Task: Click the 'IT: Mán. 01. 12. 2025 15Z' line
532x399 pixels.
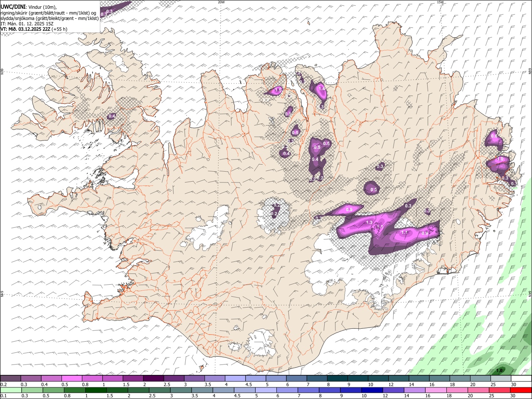Action: tap(27, 24)
